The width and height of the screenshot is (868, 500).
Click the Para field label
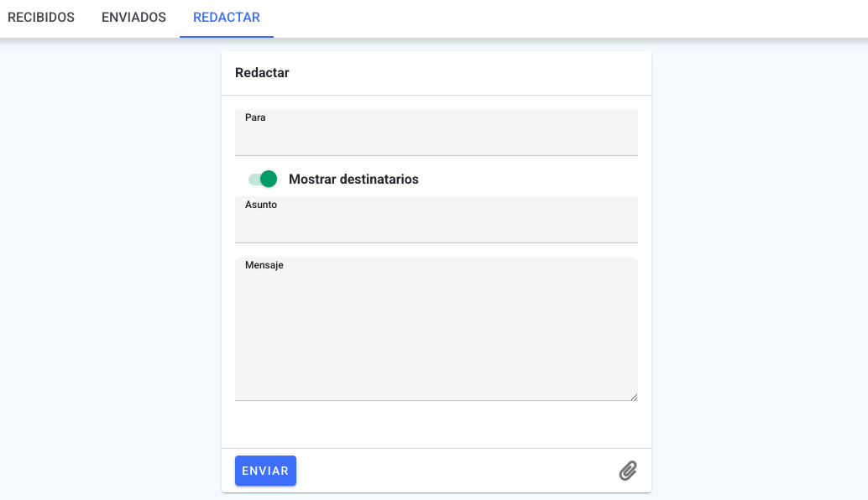(x=255, y=117)
